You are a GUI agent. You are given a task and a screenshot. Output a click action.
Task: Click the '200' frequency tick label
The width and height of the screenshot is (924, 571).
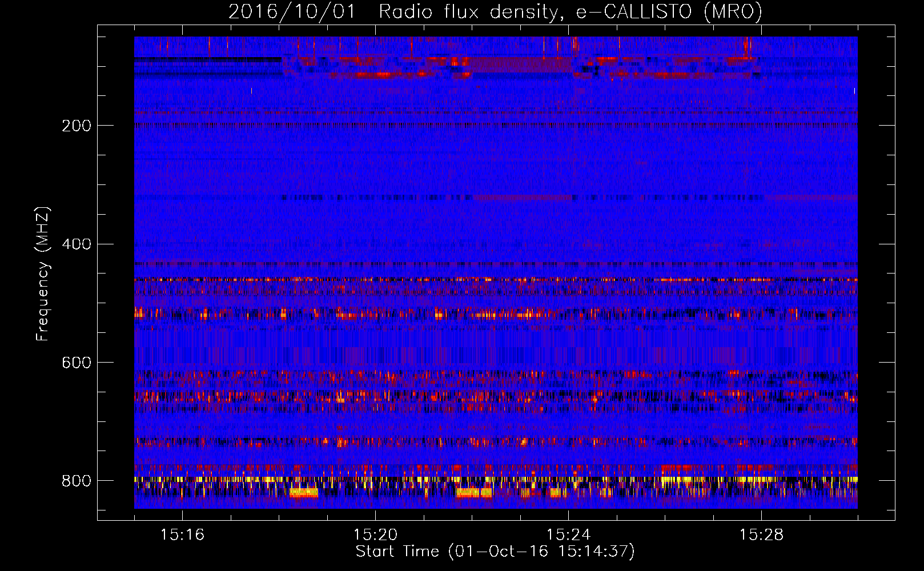(76, 126)
